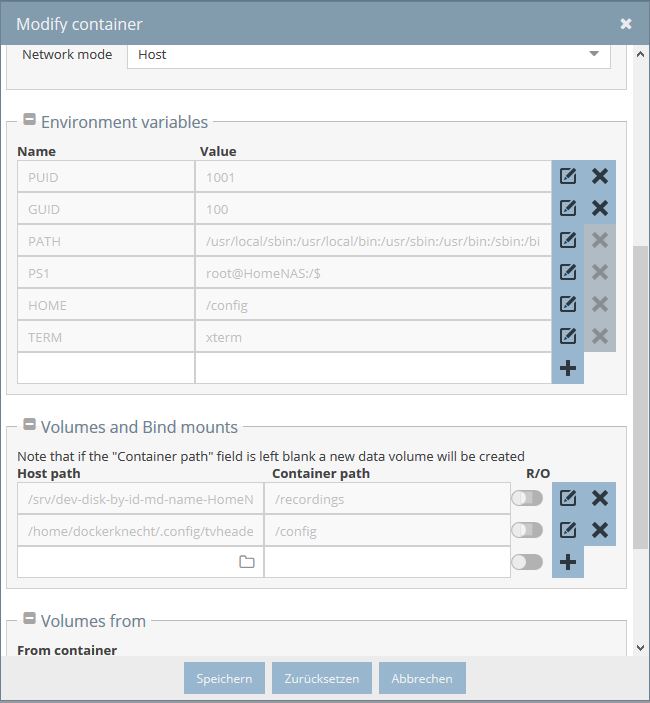650x703 pixels.
Task: Edit the TERM variable entry
Action: [568, 336]
